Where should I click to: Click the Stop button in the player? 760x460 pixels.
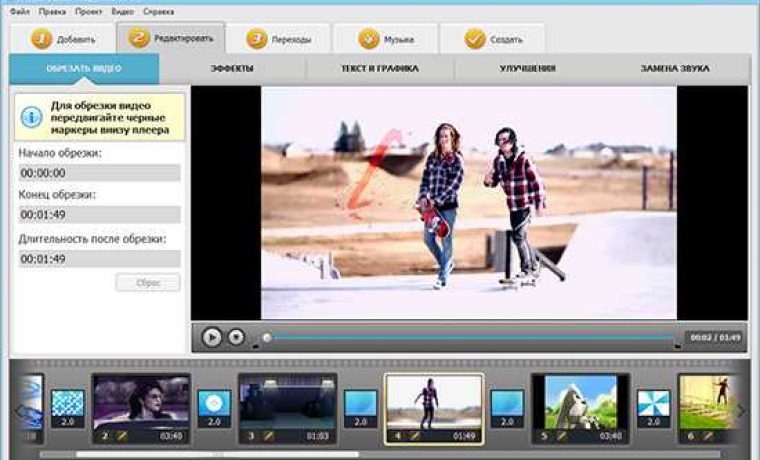coord(236,337)
